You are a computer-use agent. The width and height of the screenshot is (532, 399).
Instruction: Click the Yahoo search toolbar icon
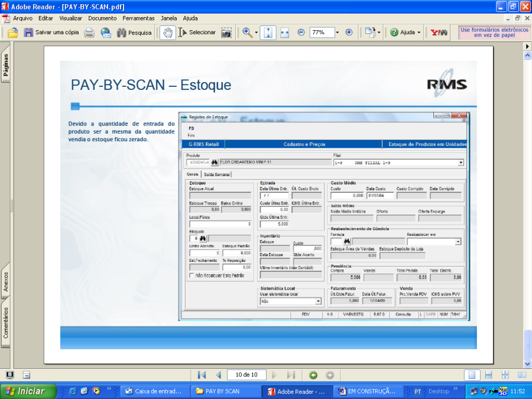tap(439, 33)
